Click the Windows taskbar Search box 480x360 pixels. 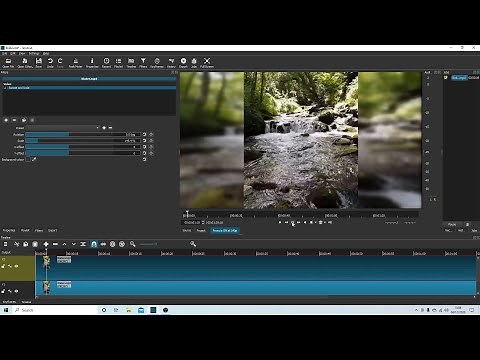pyautogui.click(x=55, y=310)
